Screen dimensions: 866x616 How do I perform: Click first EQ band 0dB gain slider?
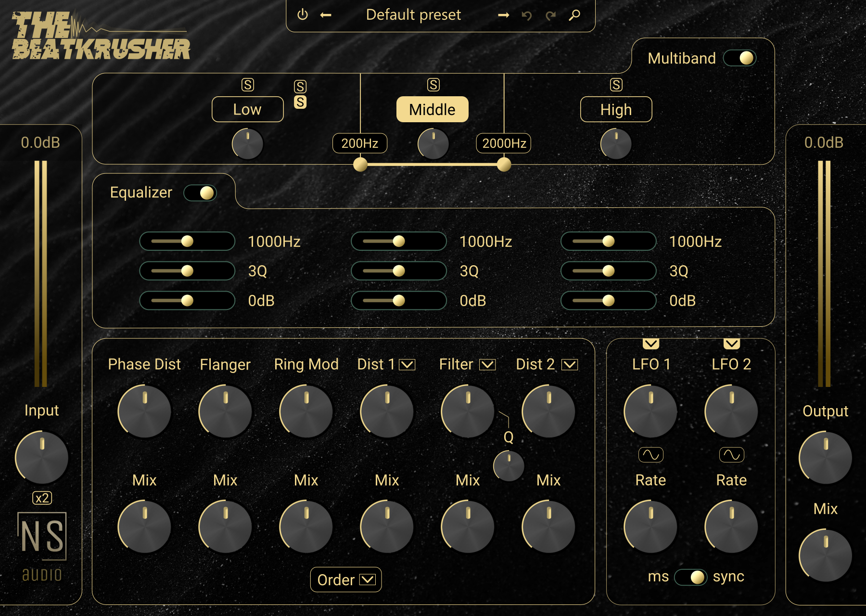click(187, 301)
